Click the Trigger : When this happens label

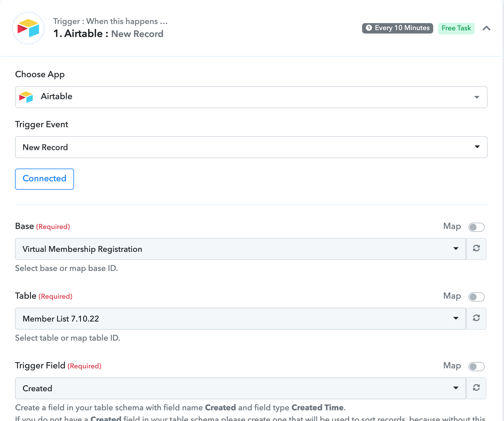click(x=110, y=21)
